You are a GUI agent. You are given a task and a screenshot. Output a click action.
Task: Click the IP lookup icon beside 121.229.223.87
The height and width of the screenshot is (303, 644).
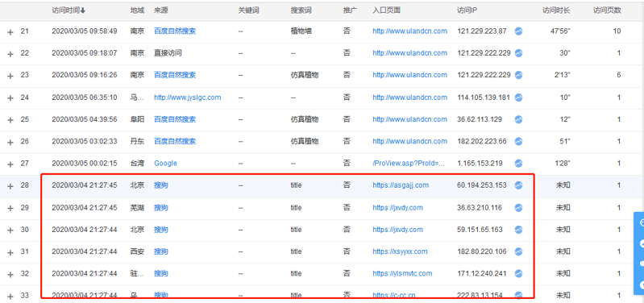[x=518, y=31]
